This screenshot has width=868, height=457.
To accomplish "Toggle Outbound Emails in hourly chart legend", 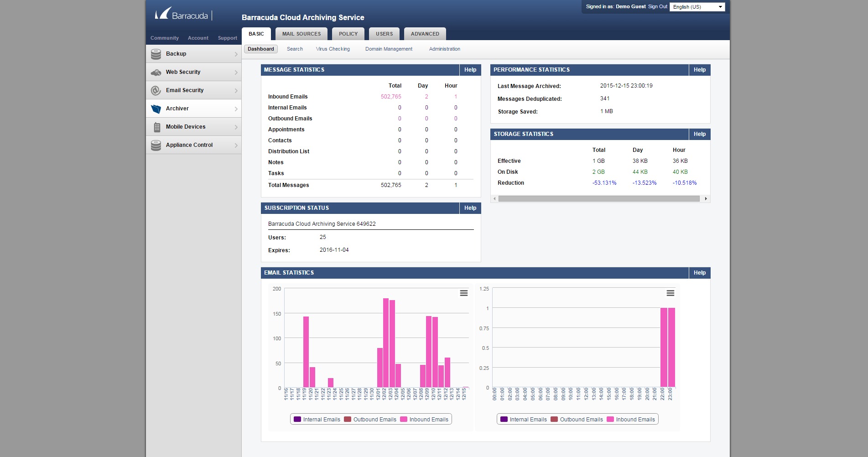I will [577, 420].
